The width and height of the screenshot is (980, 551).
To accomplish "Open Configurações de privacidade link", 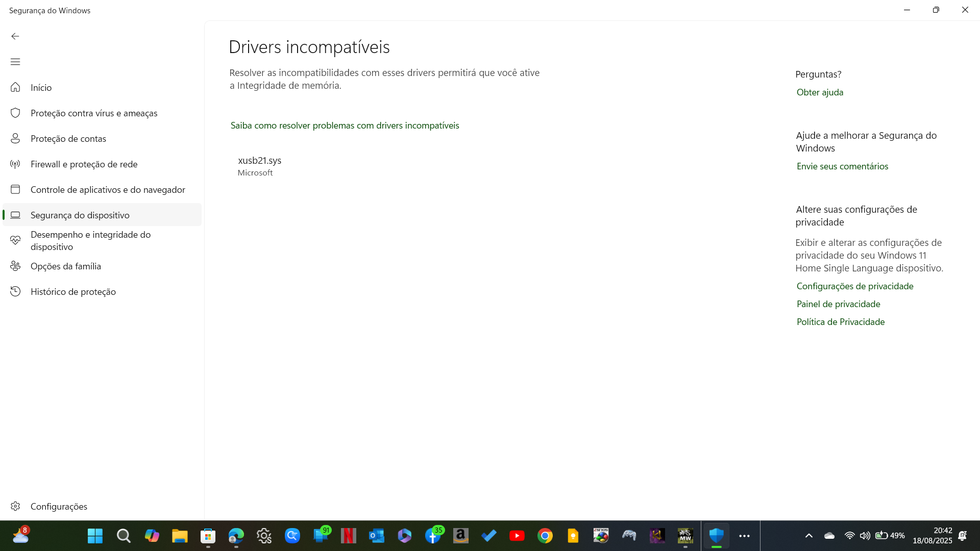I will coord(854,286).
